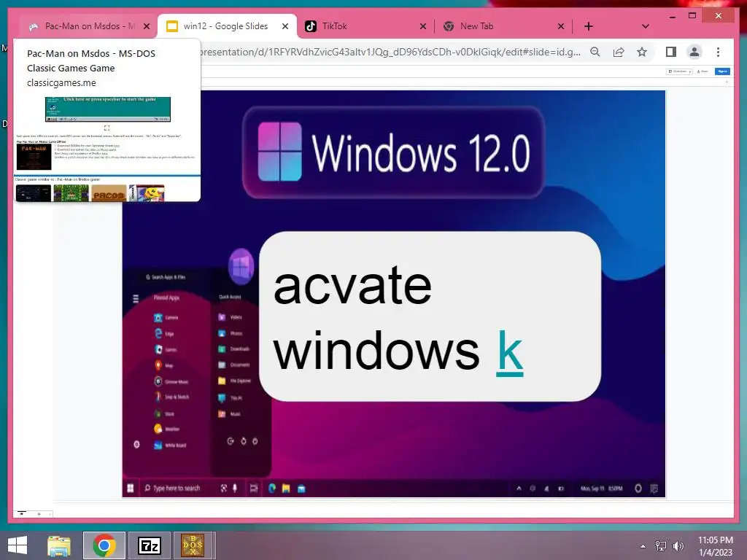Open File Explorer from the taskbar
747x560 pixels.
pos(59,545)
